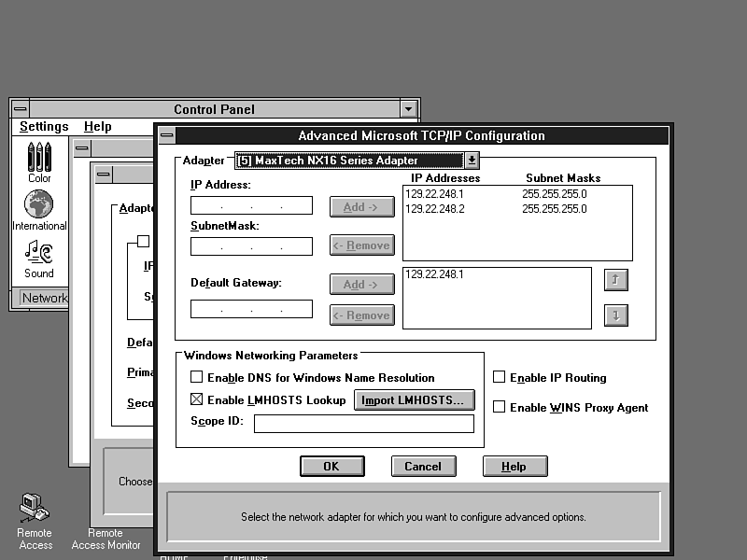Move gateway down with the down arrow button
This screenshot has height=560, width=747.
click(x=616, y=315)
